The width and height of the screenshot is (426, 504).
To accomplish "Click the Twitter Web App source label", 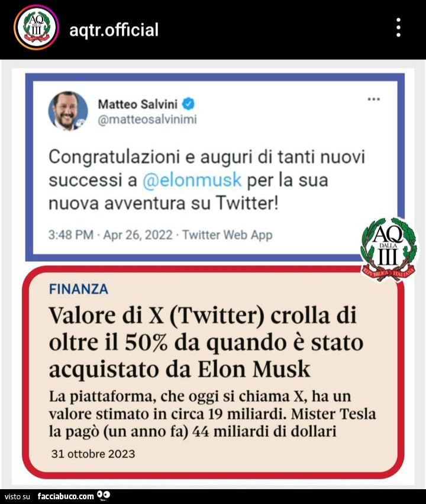I will click(227, 235).
